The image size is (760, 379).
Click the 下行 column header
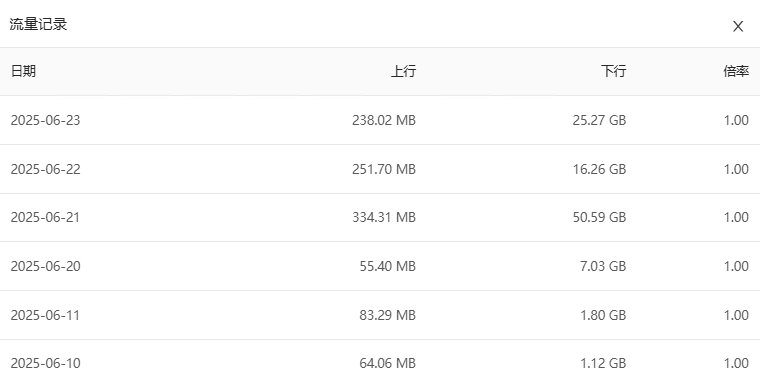[x=614, y=71]
